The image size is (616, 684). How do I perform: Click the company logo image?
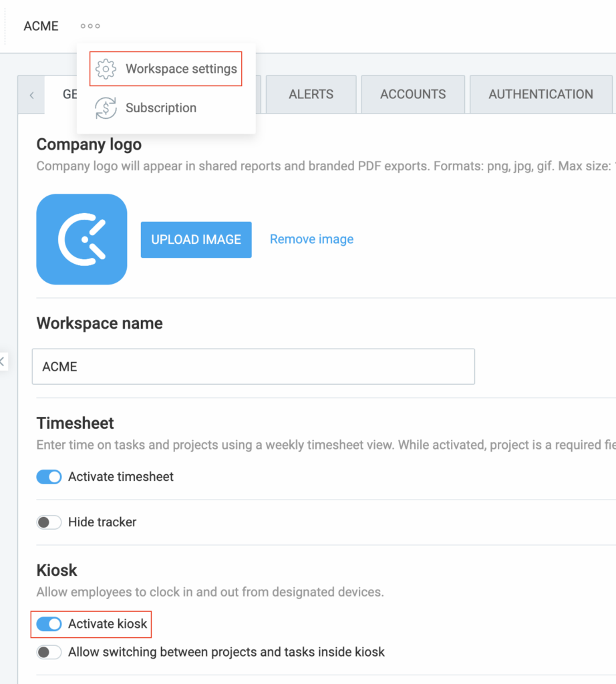coord(82,240)
